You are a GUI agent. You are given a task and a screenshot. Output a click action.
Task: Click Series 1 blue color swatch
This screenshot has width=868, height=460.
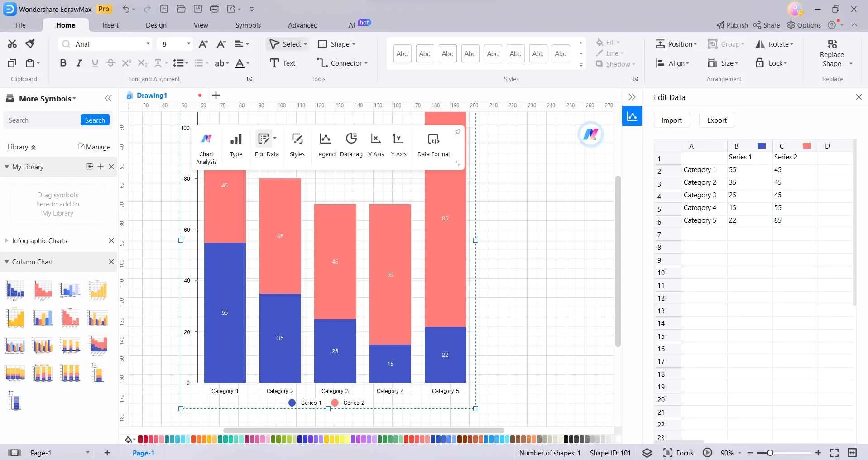tap(761, 146)
